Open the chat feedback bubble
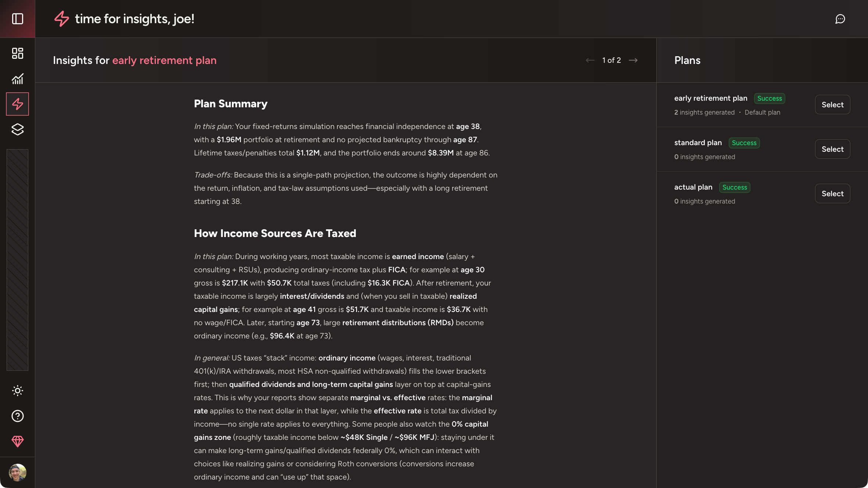Image resolution: width=868 pixels, height=488 pixels. point(841,19)
